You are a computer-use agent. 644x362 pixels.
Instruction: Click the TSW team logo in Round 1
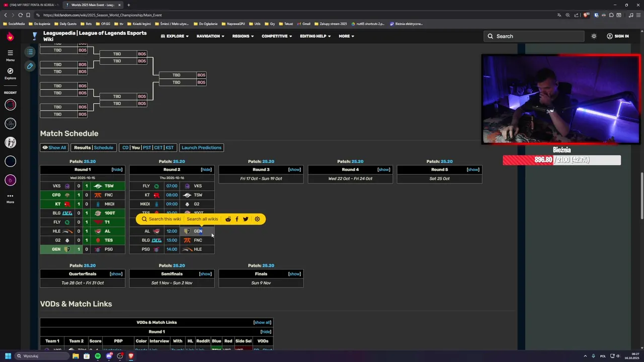98,186
